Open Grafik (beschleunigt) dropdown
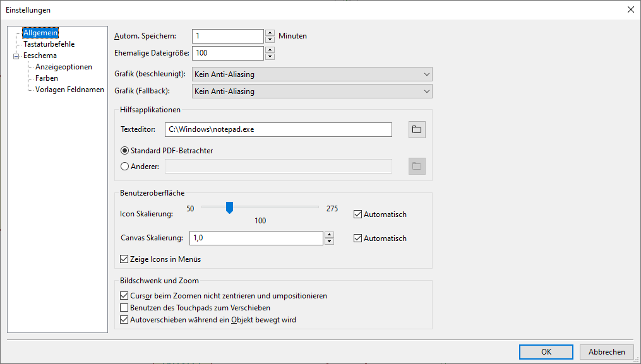This screenshot has width=641, height=364. pos(312,74)
